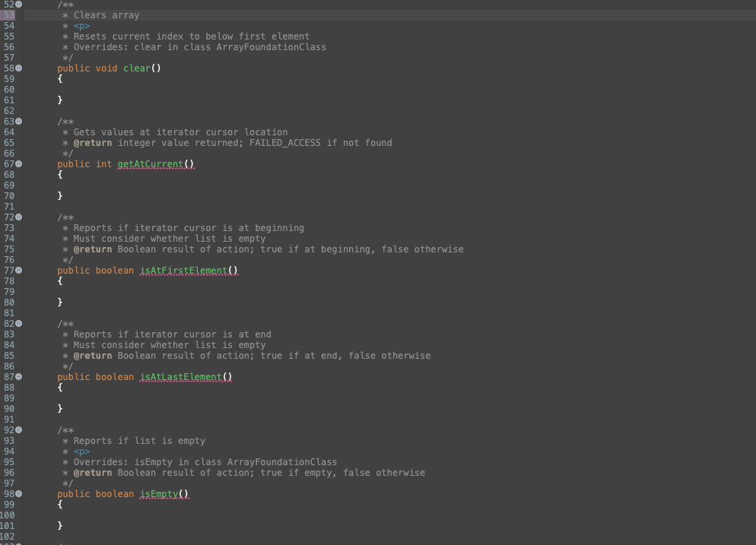Collapse the clear() method at line 58

pos(19,68)
